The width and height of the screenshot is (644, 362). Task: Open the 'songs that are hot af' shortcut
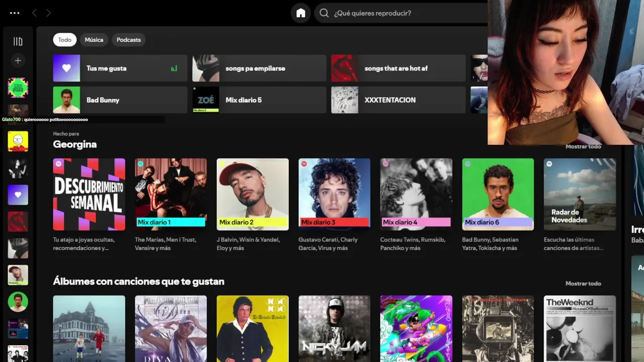pyautogui.click(x=398, y=68)
